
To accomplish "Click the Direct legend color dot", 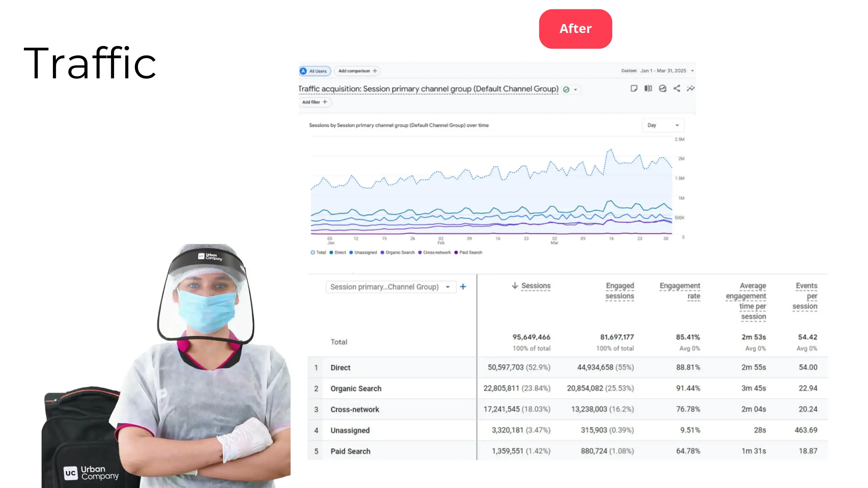I will pyautogui.click(x=331, y=253).
